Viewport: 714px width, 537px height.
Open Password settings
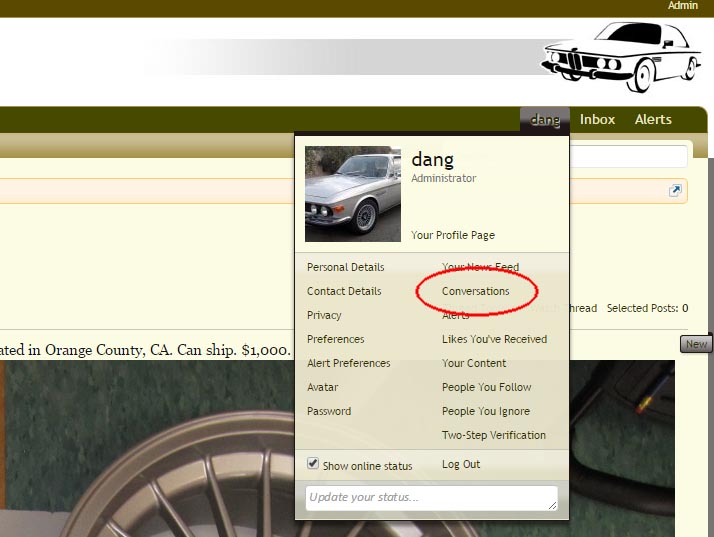coord(329,411)
